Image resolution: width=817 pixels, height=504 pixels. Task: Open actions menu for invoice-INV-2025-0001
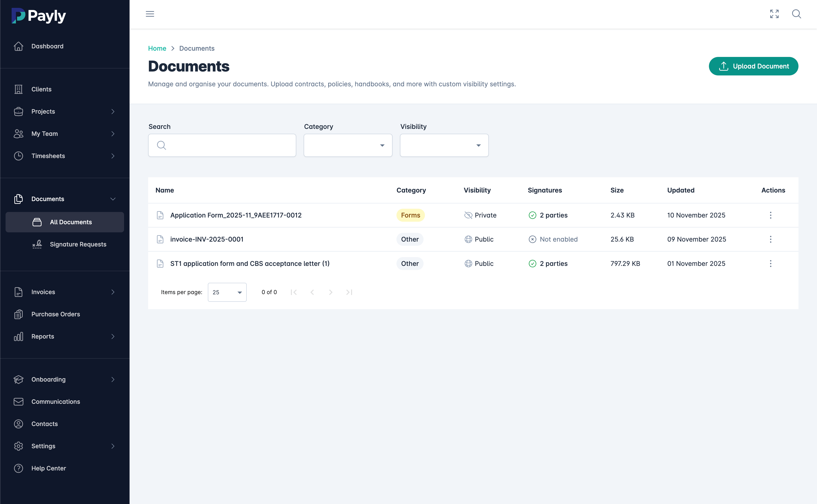[x=770, y=239]
